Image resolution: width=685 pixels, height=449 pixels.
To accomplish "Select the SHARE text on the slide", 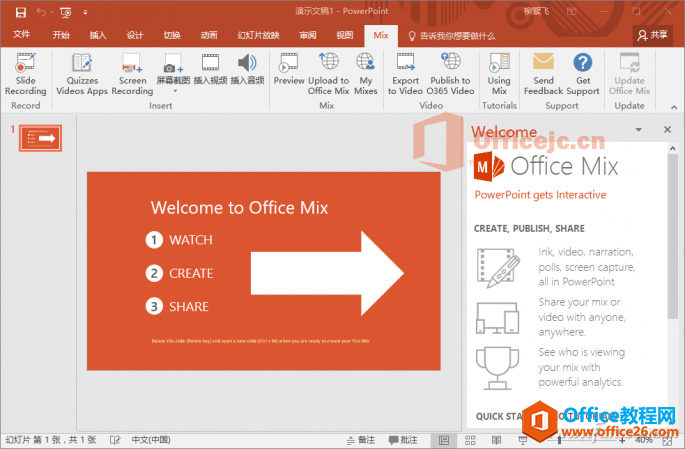I will [189, 307].
